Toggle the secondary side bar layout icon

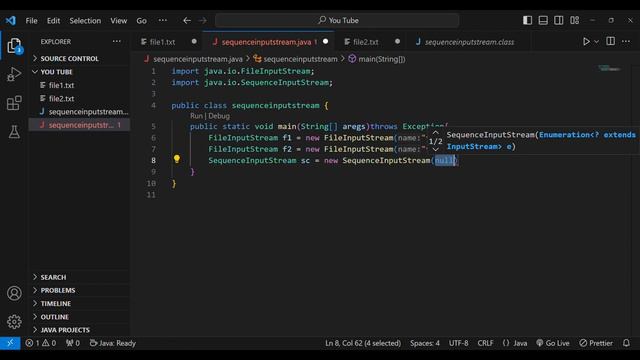click(559, 20)
